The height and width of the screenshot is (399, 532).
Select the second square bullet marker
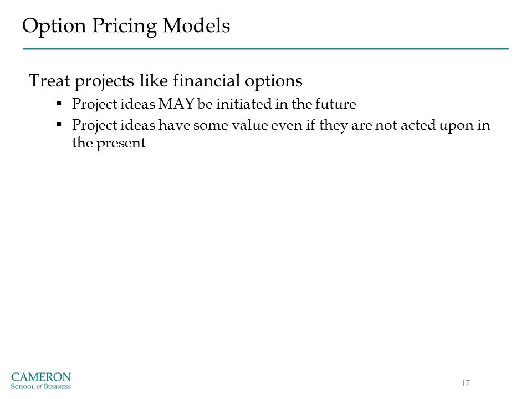[59, 125]
